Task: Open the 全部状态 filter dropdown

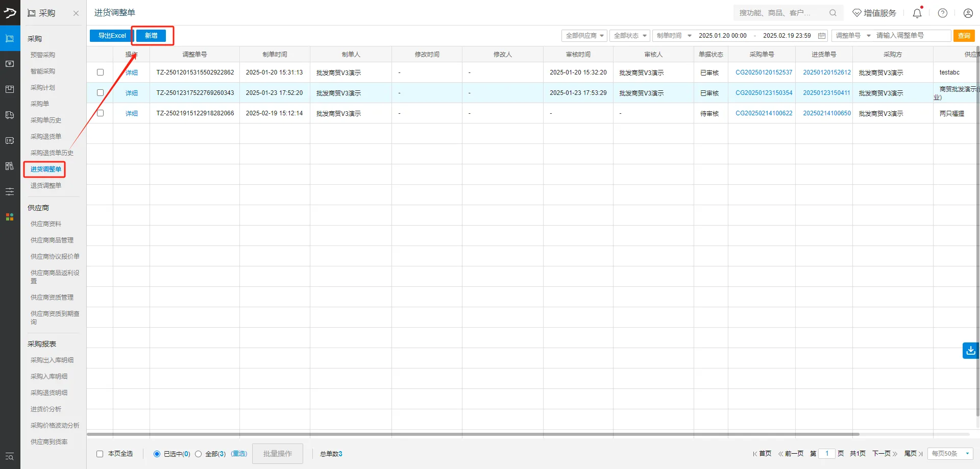Action: (630, 36)
